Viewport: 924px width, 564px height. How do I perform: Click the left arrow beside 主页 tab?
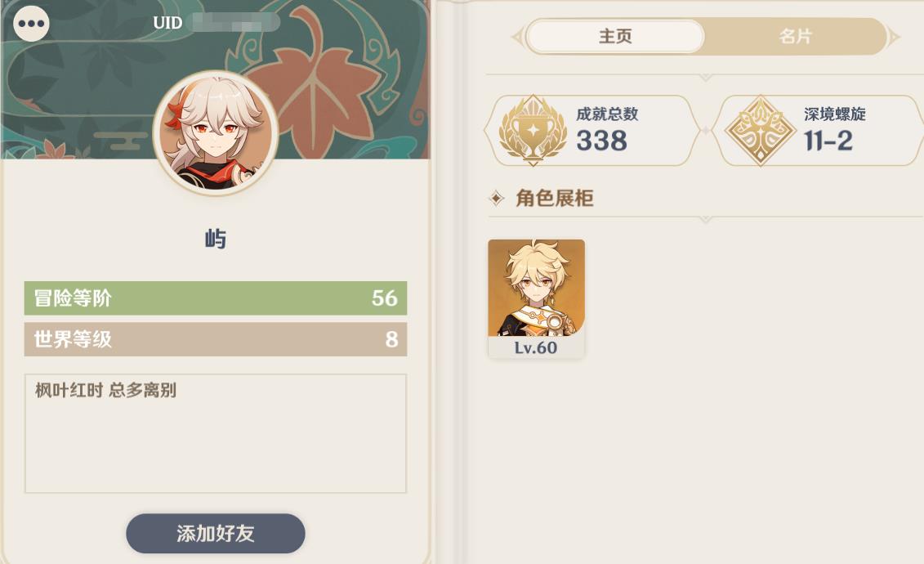[517, 37]
